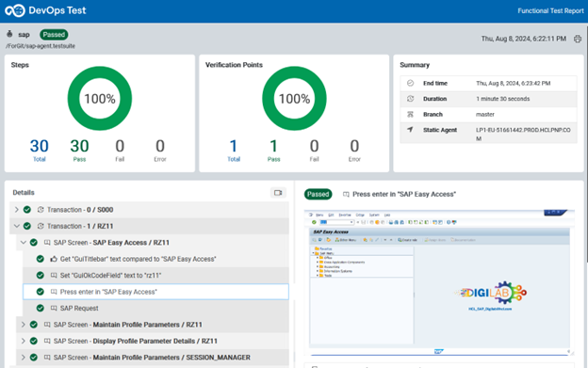Click screen icon beside SAP Easy Access / RZ11
The height and width of the screenshot is (368, 588).
[47, 243]
